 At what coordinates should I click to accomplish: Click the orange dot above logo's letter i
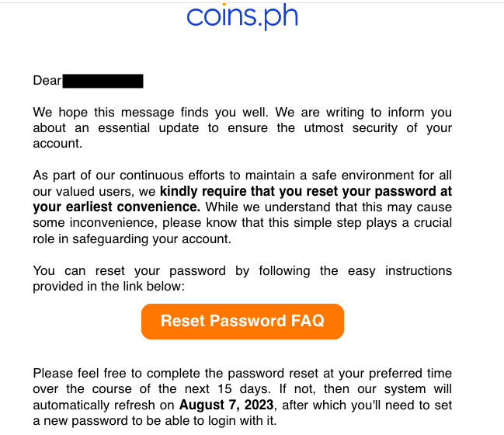[224, 5]
